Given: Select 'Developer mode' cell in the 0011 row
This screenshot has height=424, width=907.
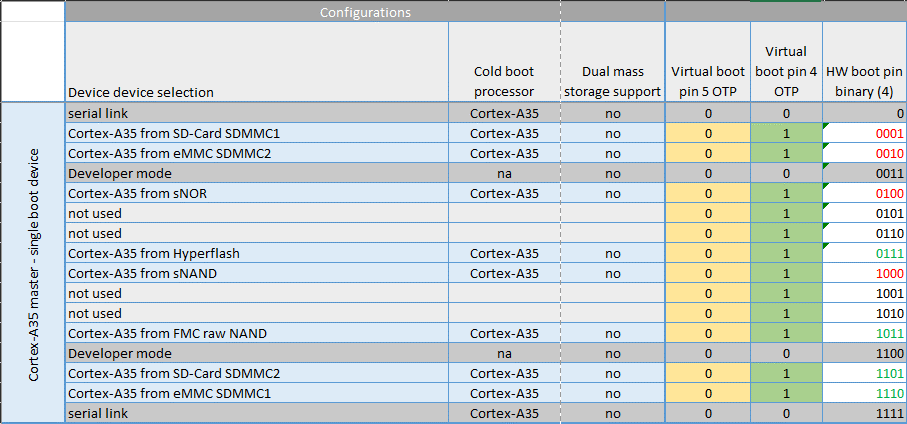Looking at the screenshot, I should [x=257, y=174].
